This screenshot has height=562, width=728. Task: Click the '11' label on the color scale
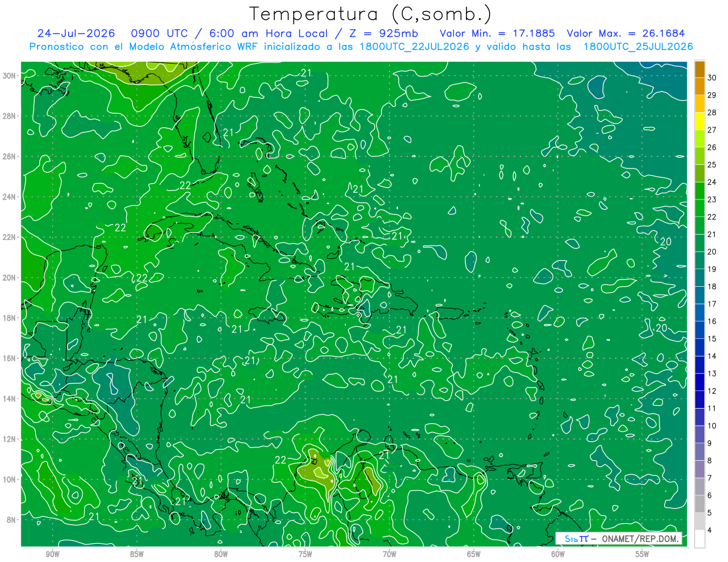click(x=712, y=408)
